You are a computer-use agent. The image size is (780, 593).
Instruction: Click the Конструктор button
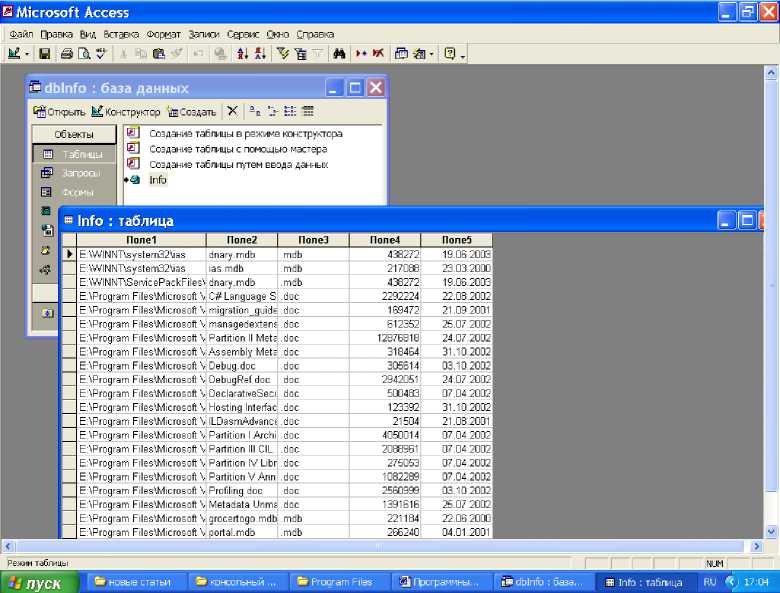point(126,112)
